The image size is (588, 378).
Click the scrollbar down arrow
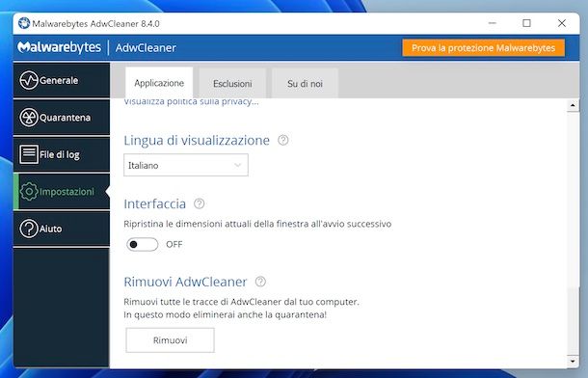pyautogui.click(x=573, y=361)
